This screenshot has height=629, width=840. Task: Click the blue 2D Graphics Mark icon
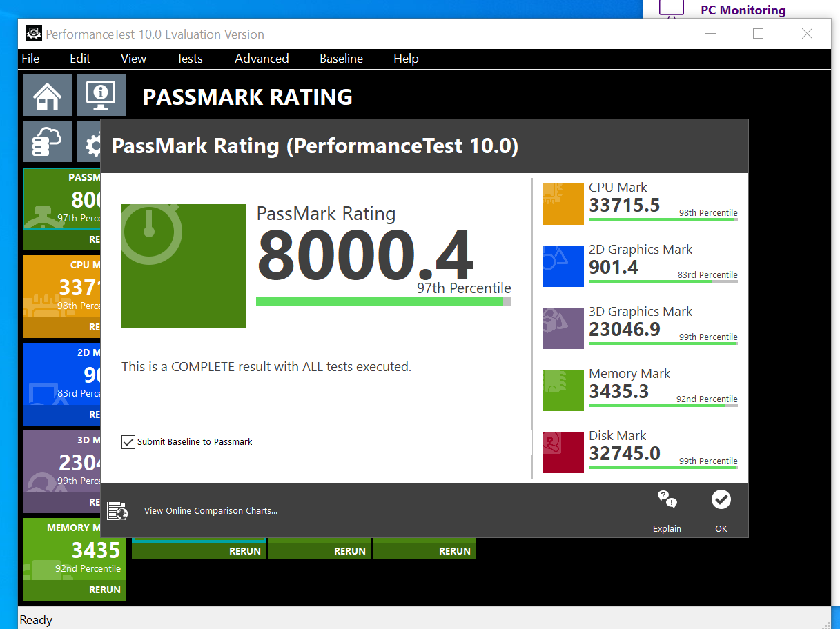(563, 266)
